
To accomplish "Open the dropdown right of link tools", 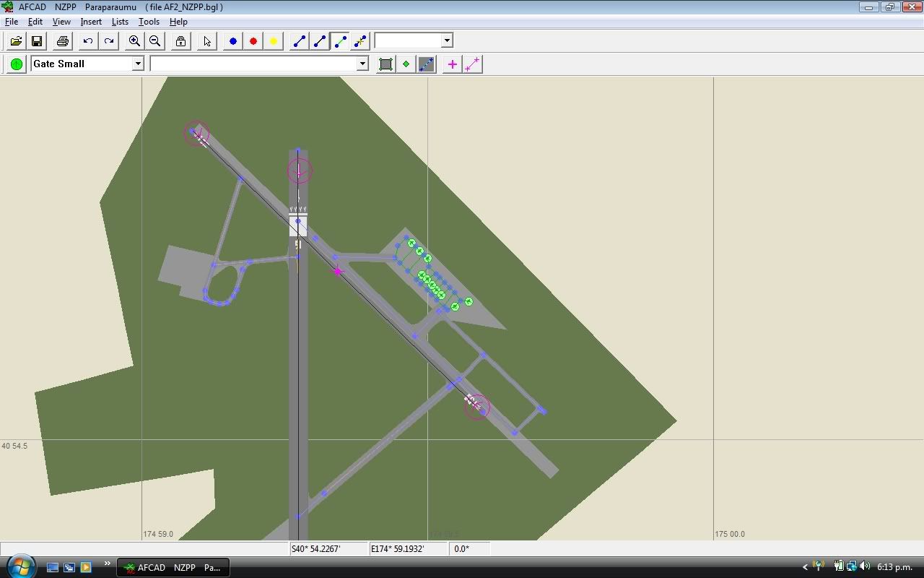I will point(447,40).
